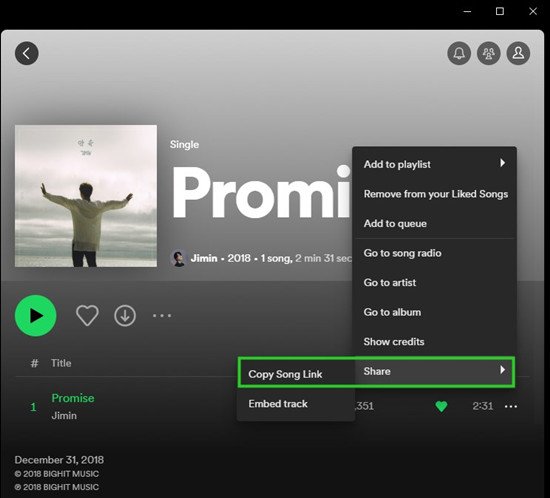The image size is (550, 498).
Task: Open the Promise album cover art
Action: (x=86, y=196)
